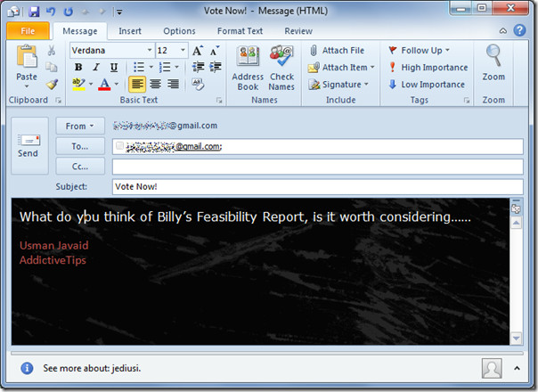This screenshot has height=392, width=538.
Task: Toggle High Importance flag
Action: [x=428, y=68]
